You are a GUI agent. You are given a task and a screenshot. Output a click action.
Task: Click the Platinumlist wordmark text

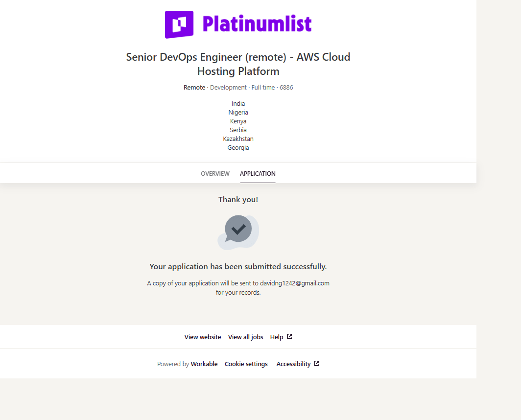257,24
